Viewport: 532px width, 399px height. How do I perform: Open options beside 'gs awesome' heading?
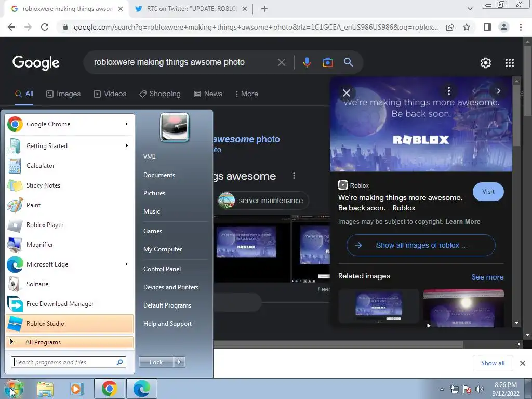pos(294,176)
